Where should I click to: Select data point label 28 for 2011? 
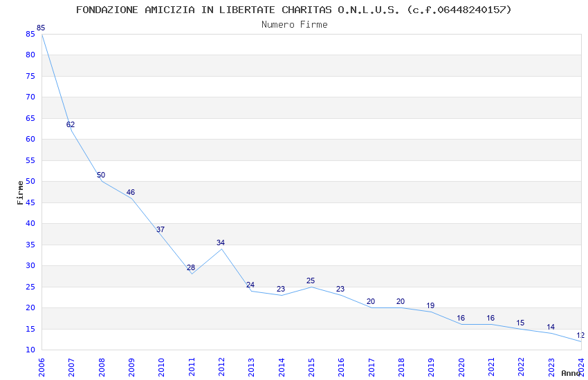tap(191, 267)
